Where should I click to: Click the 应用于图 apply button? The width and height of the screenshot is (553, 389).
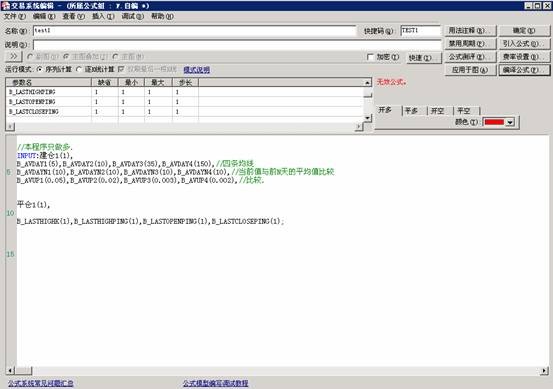click(470, 70)
